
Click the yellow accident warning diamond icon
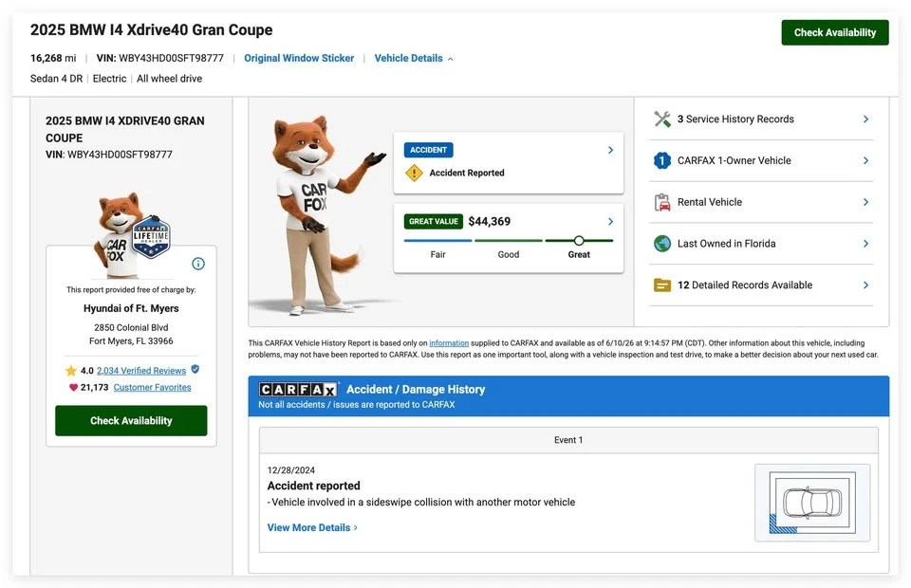(414, 173)
